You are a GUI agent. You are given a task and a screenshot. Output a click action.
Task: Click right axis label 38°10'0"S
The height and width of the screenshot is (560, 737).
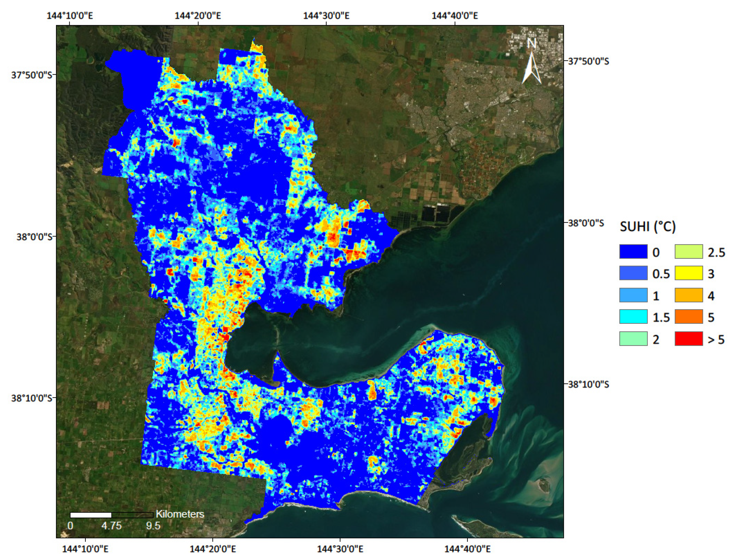(588, 384)
